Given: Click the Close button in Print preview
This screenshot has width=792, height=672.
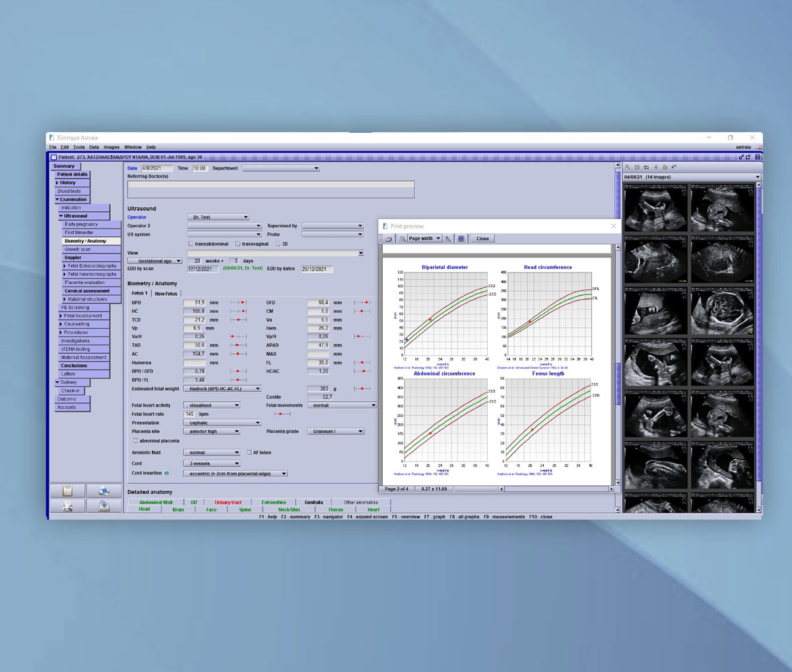Looking at the screenshot, I should 483,238.
